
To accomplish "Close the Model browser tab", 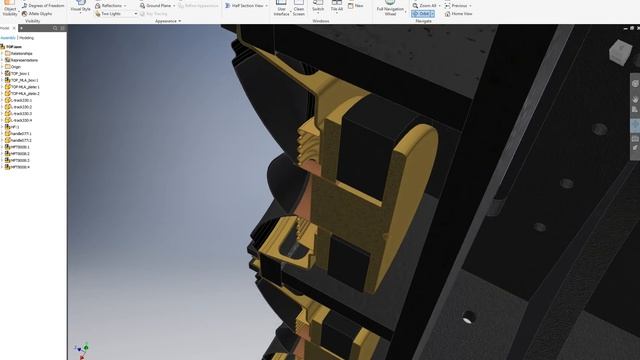I will [14, 28].
